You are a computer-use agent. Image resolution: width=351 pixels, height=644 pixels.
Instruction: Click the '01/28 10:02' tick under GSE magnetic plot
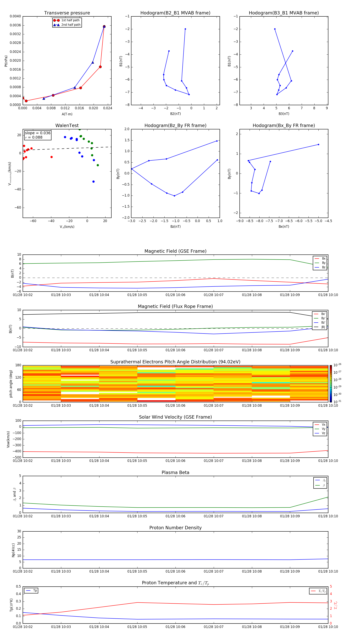[23, 295]
